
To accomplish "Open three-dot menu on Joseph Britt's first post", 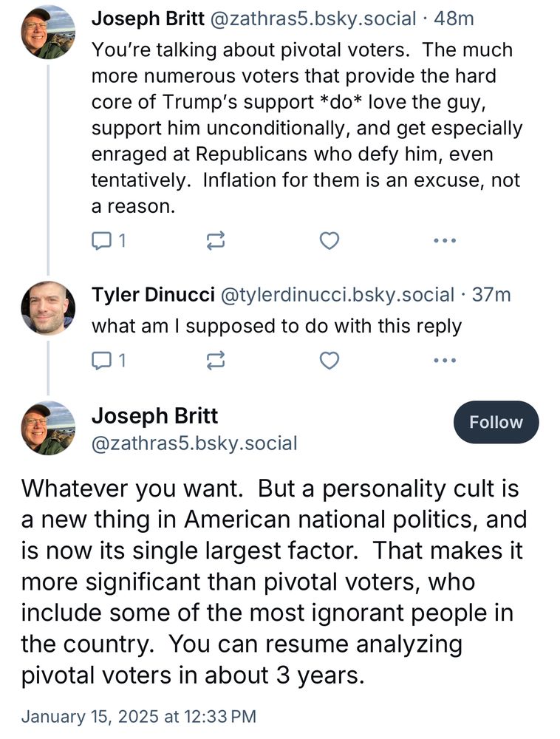I will click(x=444, y=241).
